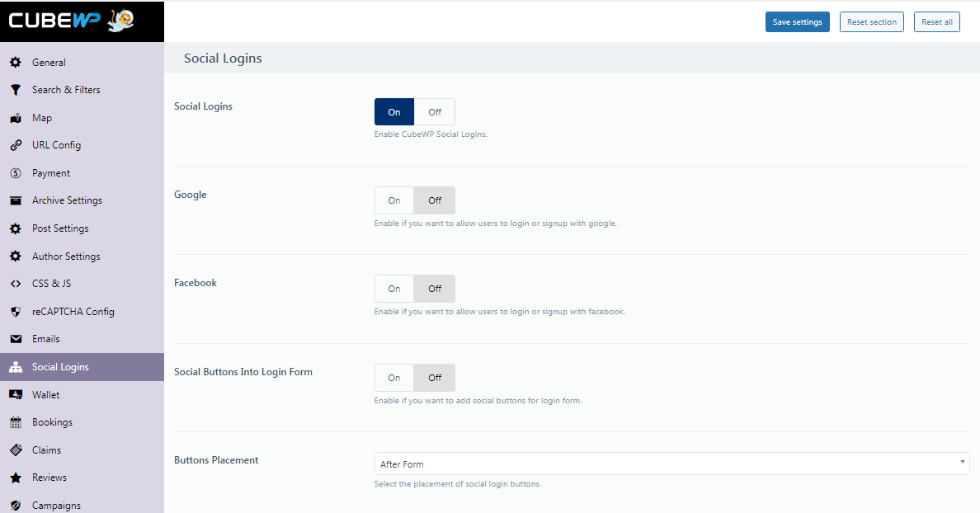980x513 pixels.
Task: Click the Reviews star icon
Action: 16,478
